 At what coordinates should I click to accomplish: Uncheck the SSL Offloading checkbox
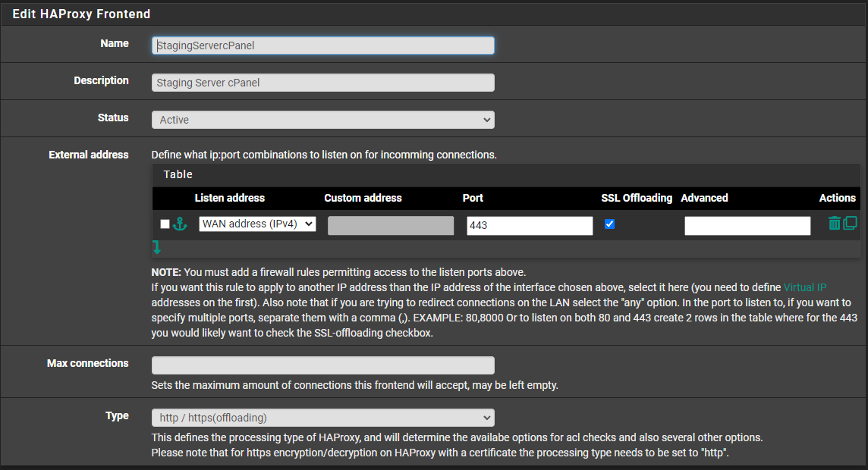[609, 224]
